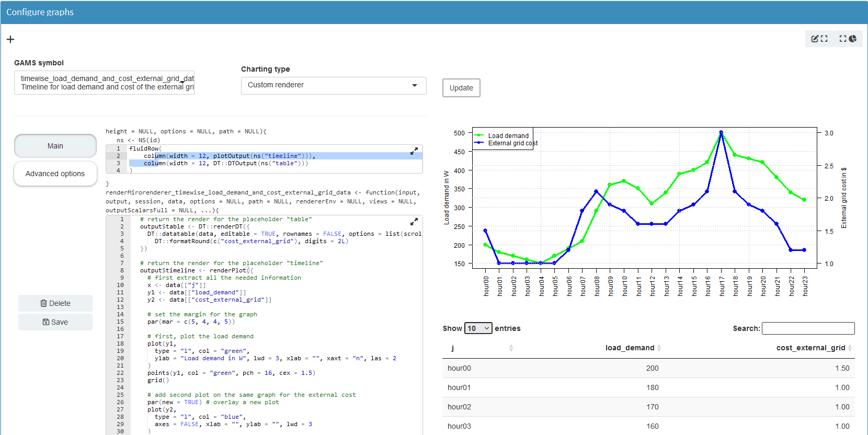The image size is (868, 435).
Task: Click the Save button
Action: click(x=55, y=322)
